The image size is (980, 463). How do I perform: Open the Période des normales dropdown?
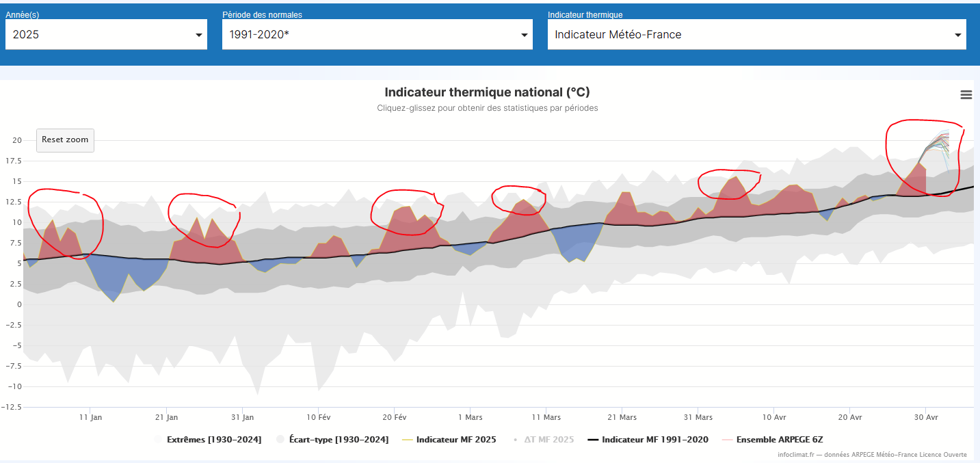point(377,34)
